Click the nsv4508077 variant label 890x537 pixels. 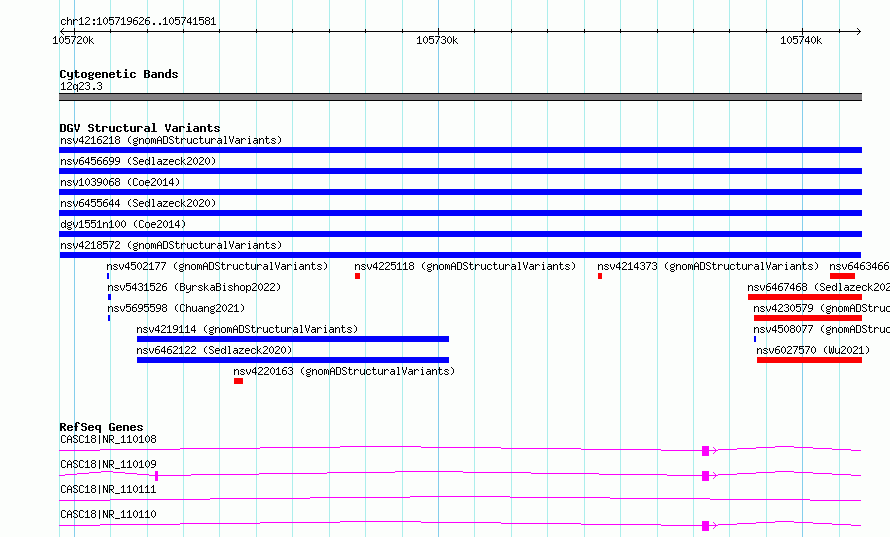pyautogui.click(x=821, y=329)
